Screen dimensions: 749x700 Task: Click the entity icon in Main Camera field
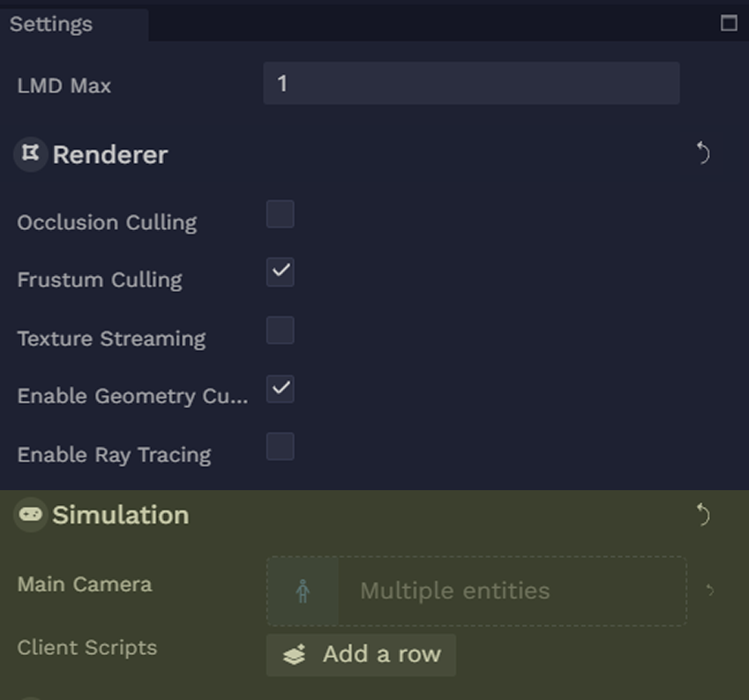303,592
